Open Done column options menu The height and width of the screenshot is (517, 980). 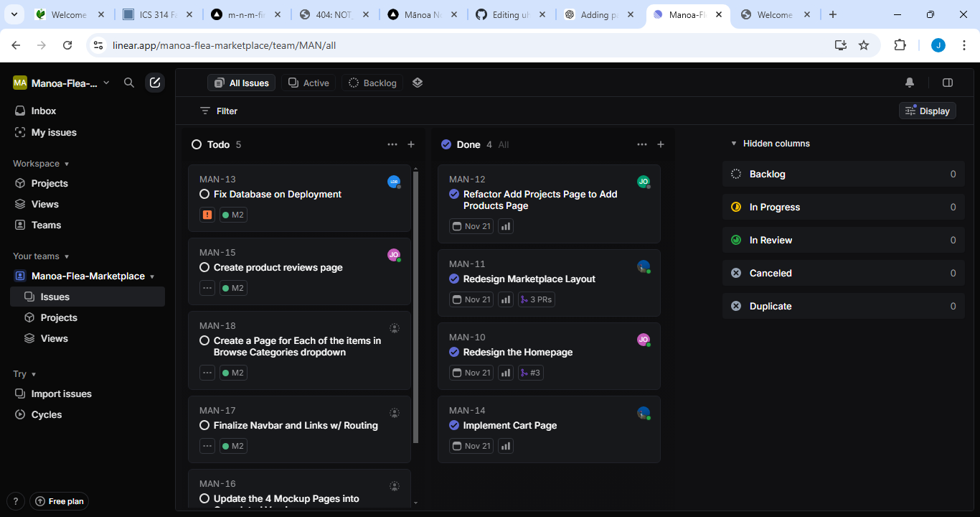(642, 144)
